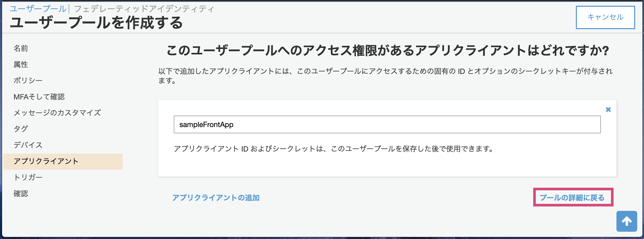Remove the sampleFrontApp client with X icon
Screen dimensions: 644x239
608,110
